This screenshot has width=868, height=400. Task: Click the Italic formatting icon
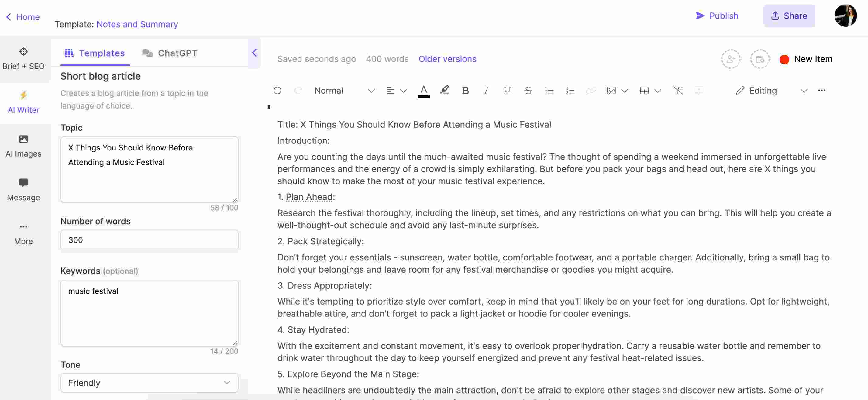(485, 90)
